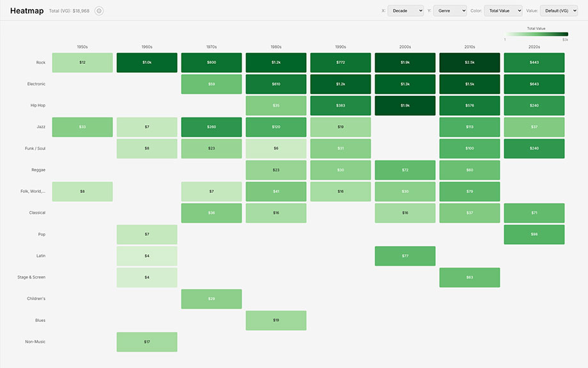Image resolution: width=588 pixels, height=368 pixels.
Task: Select the Rock 2010s cell showing $2.5k
Action: pos(469,62)
